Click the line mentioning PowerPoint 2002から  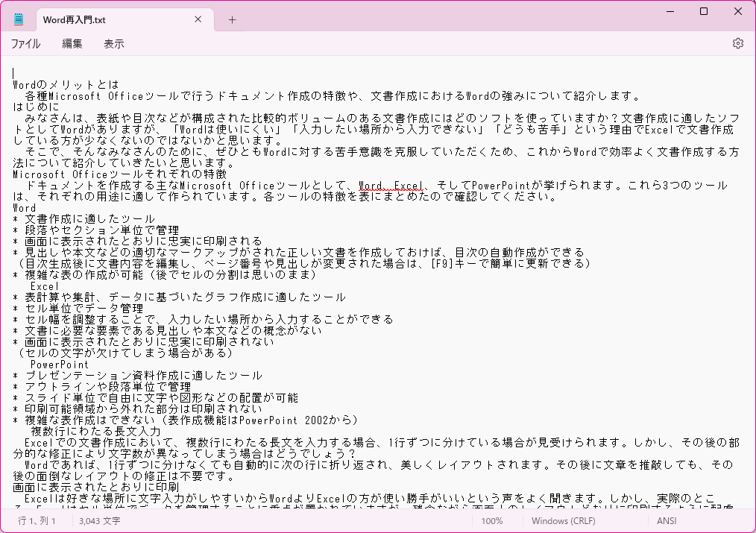coord(186,420)
